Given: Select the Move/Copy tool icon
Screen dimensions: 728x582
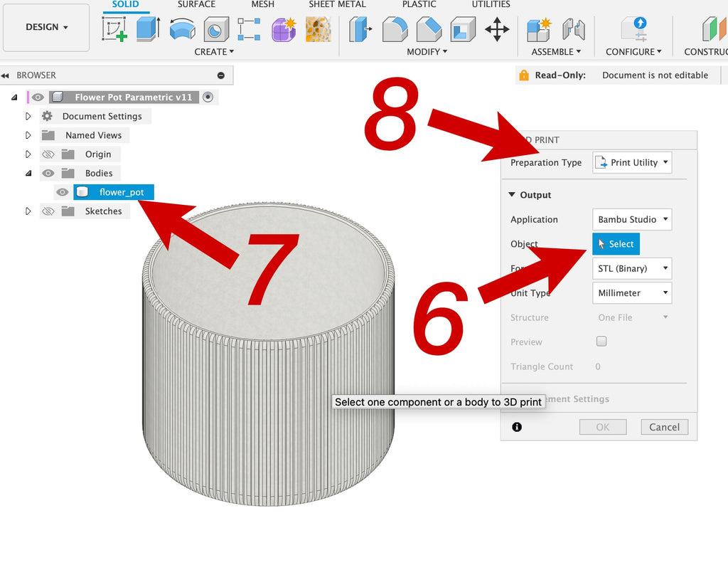Looking at the screenshot, I should point(497,29).
